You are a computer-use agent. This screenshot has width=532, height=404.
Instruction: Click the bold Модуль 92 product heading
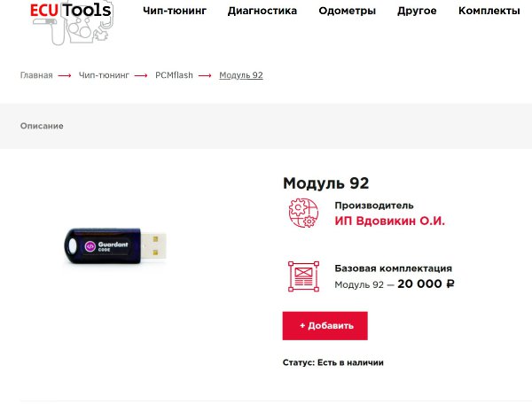pos(325,183)
